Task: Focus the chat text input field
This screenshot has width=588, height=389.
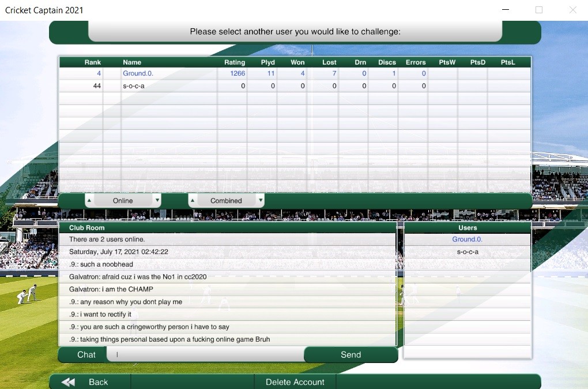Action: (205, 354)
